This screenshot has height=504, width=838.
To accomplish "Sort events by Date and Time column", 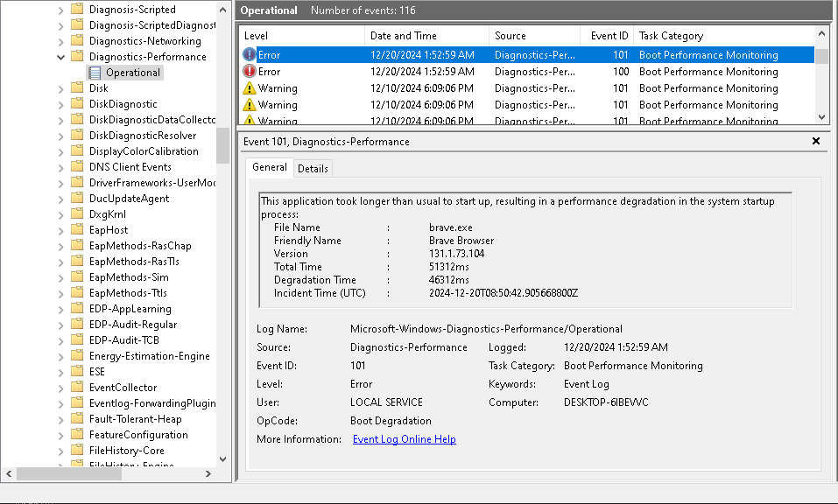I will pos(426,36).
